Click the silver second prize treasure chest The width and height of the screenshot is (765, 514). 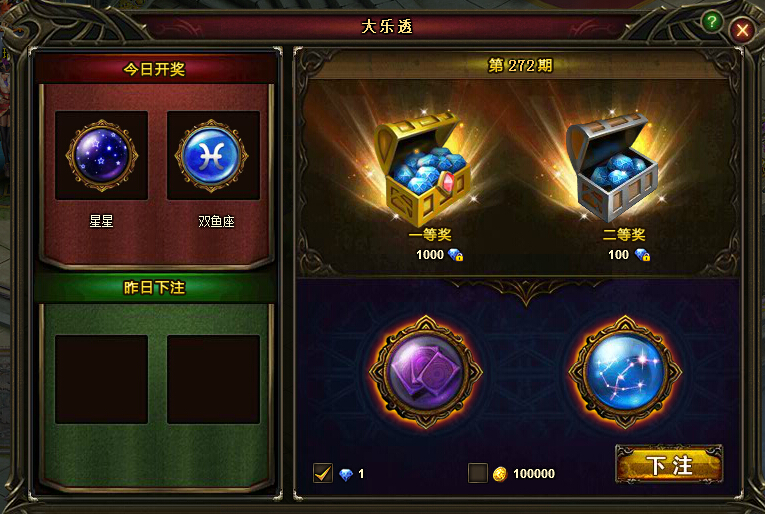pos(612,167)
